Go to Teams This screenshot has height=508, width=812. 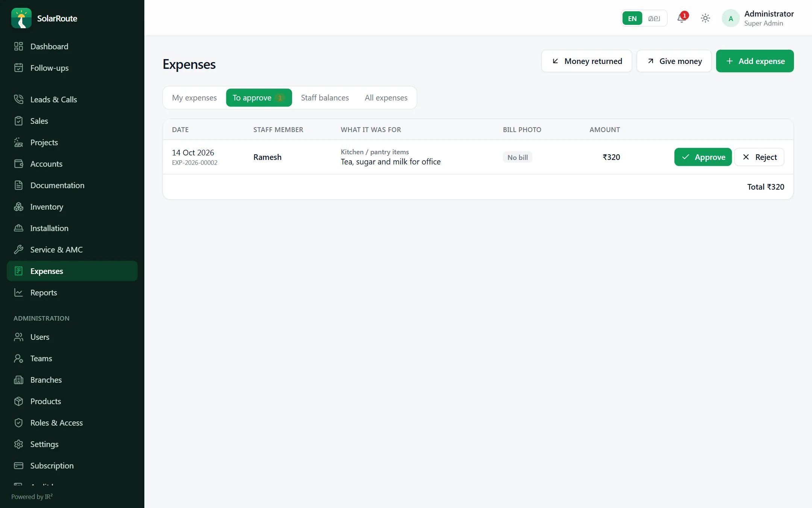[72, 358]
